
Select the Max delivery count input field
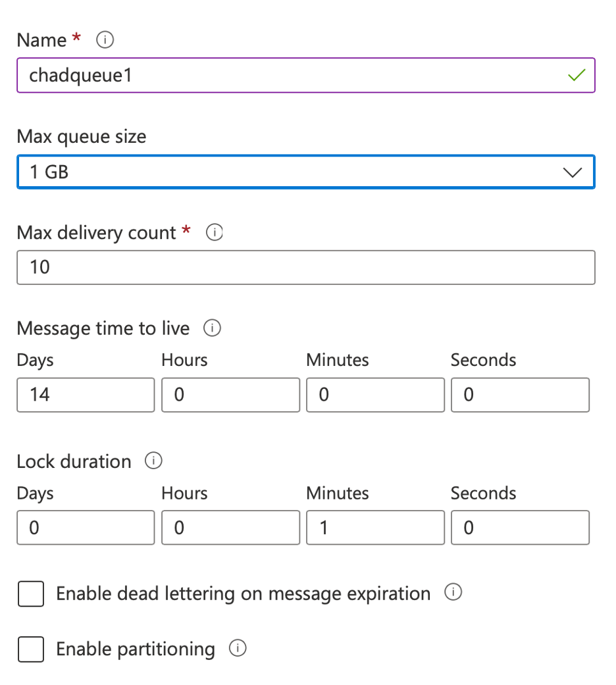306,267
